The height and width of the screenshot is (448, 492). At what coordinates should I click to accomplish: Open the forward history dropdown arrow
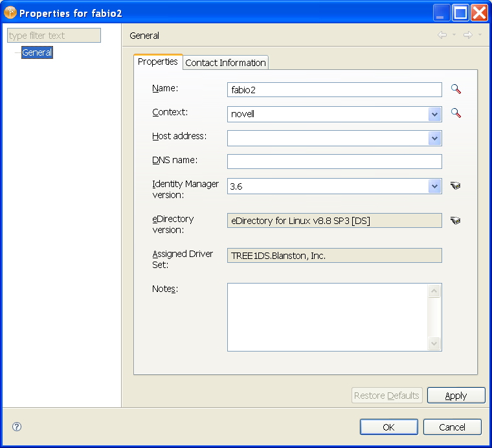[x=480, y=35]
